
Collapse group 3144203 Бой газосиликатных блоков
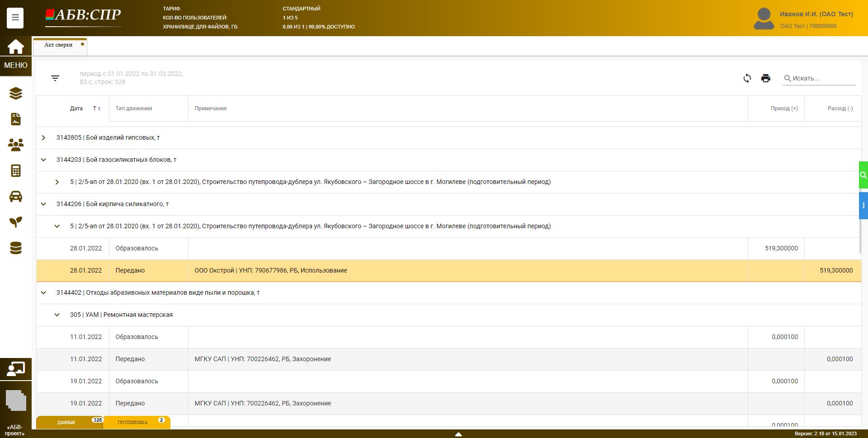pos(43,160)
